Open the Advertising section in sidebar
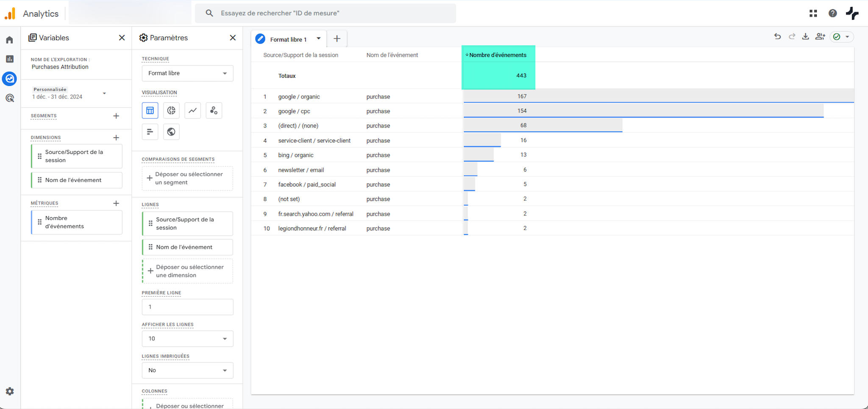This screenshot has width=868, height=409. pos(10,98)
